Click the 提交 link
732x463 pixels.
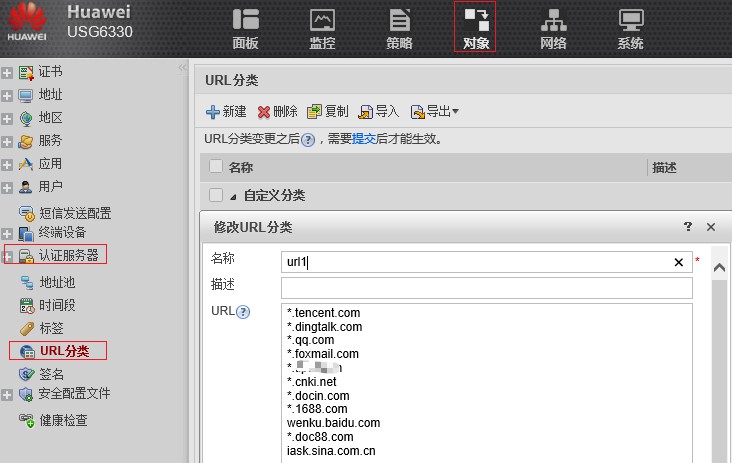[x=363, y=140]
